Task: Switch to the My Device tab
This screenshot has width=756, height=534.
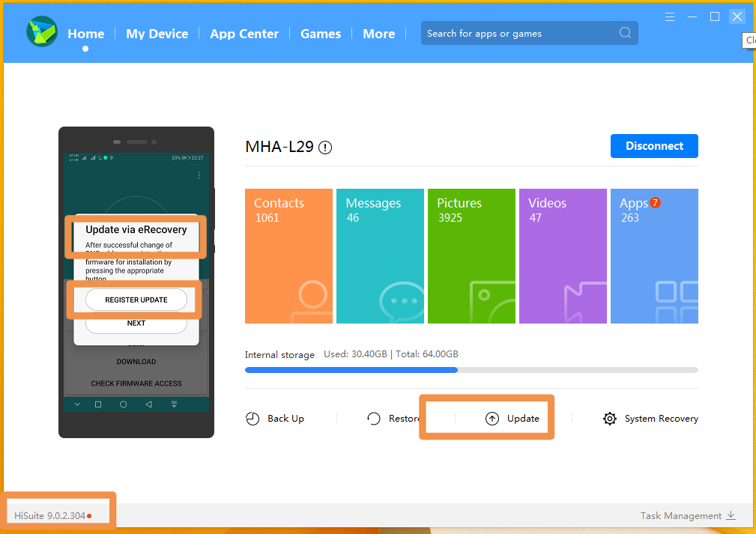Action: [157, 34]
